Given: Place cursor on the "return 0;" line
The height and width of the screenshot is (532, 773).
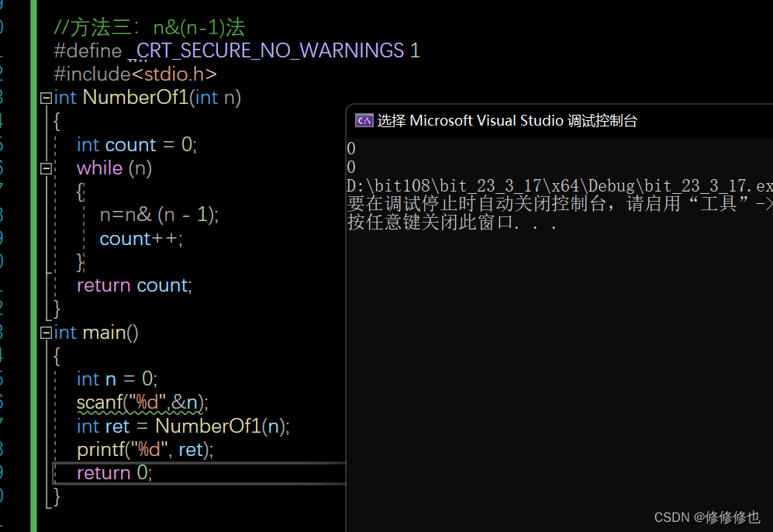Looking at the screenshot, I should coord(114,473).
